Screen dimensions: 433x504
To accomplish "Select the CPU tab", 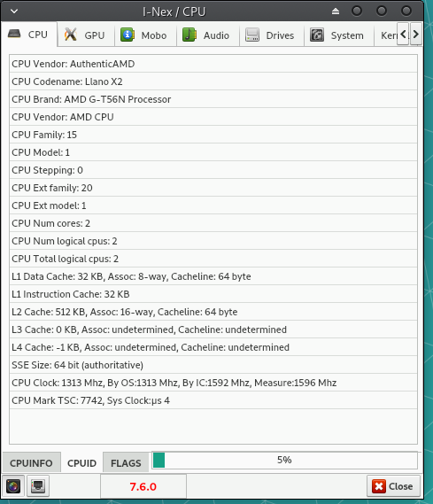I will tap(29, 34).
